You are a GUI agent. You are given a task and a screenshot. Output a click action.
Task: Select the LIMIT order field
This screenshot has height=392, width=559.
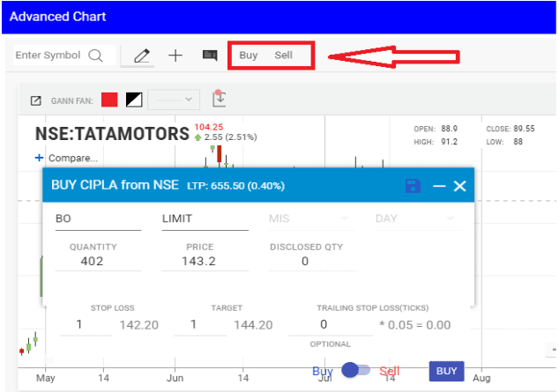[205, 219]
